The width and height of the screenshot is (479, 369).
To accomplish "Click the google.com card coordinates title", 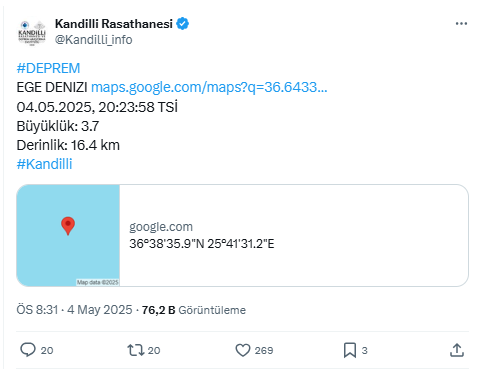I will pyautogui.click(x=202, y=244).
